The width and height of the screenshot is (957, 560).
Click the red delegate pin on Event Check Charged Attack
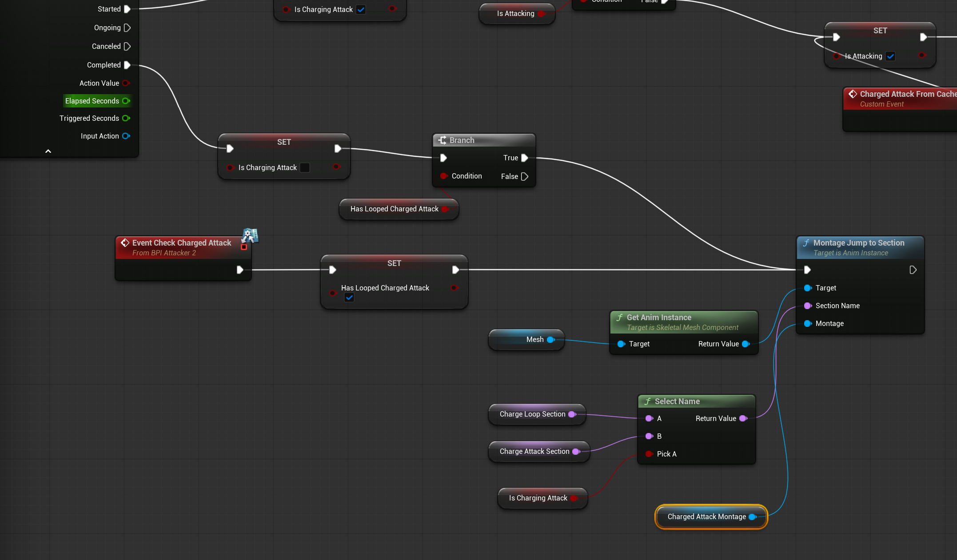click(244, 247)
